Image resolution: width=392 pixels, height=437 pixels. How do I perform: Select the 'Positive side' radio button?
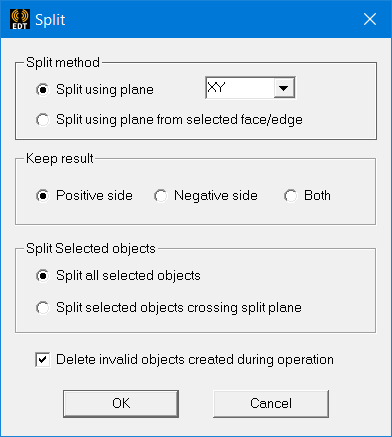pyautogui.click(x=43, y=196)
